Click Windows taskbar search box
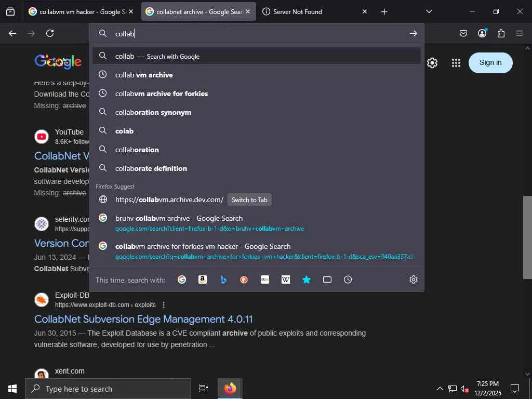 [x=108, y=389]
